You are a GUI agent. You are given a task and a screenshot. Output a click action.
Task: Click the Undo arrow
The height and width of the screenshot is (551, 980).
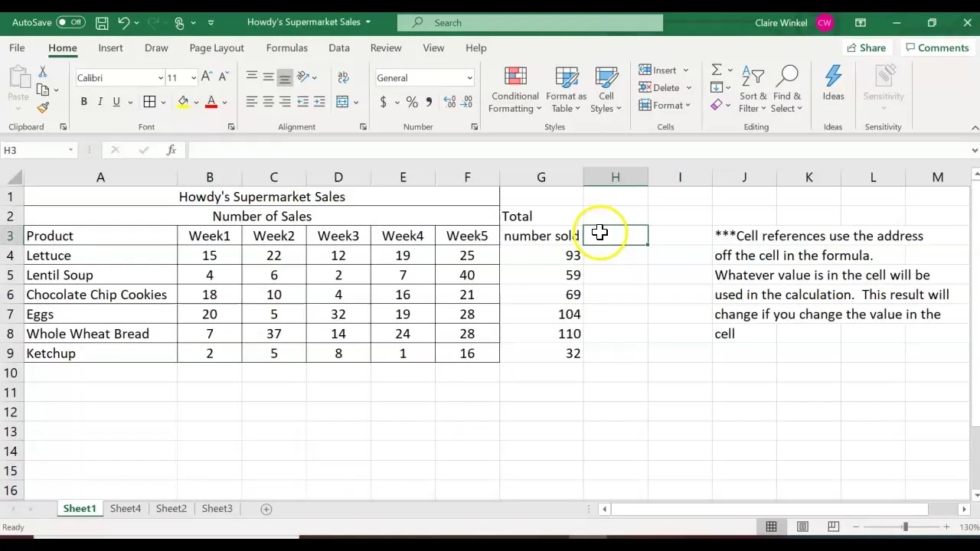click(123, 22)
